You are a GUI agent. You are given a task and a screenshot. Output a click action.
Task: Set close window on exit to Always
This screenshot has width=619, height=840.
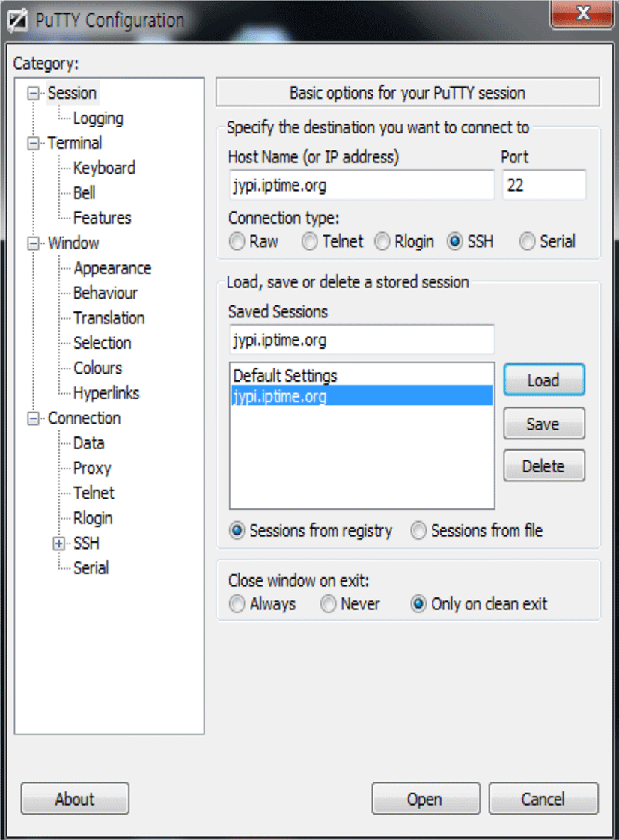coord(237,604)
